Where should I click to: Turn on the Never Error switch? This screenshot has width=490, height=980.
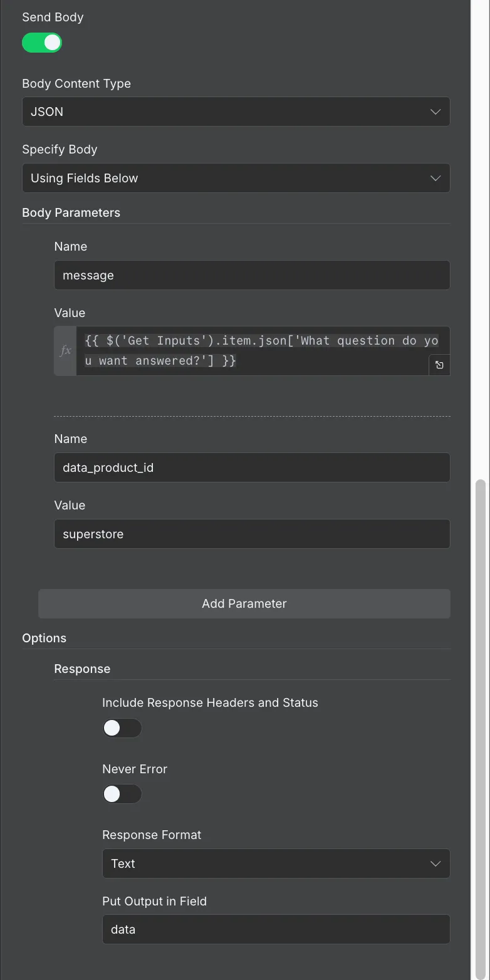click(x=122, y=794)
